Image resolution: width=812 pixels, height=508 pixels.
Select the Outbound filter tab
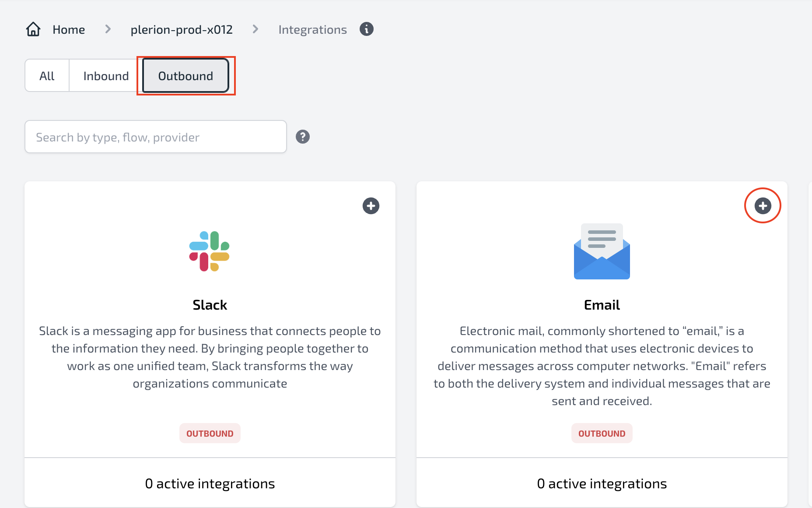click(x=186, y=76)
